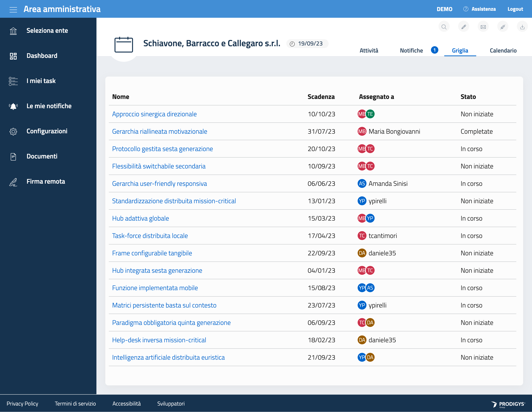The width and height of the screenshot is (532, 412).
Task: Switch to the Notifiche tab
Action: pos(411,50)
